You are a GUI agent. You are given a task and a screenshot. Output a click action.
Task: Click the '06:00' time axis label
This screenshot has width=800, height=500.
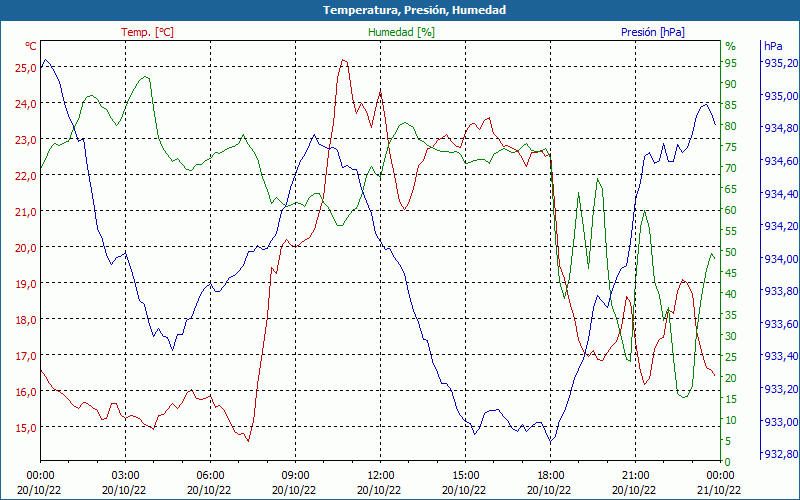pyautogui.click(x=210, y=476)
